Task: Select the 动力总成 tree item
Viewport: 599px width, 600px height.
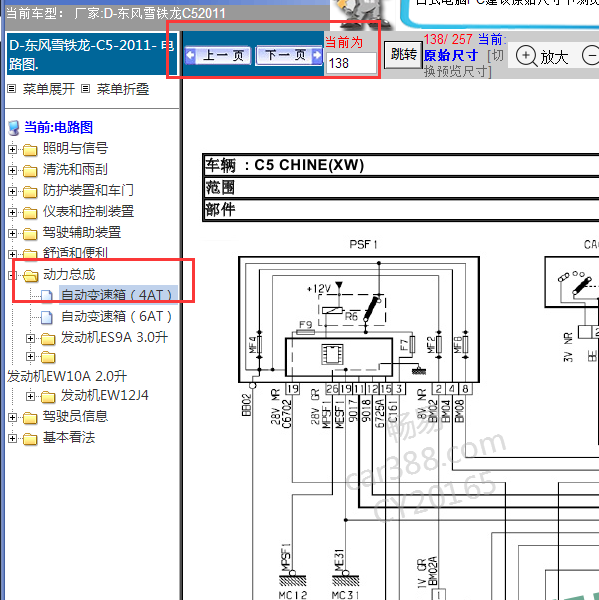Action: pyautogui.click(x=69, y=274)
